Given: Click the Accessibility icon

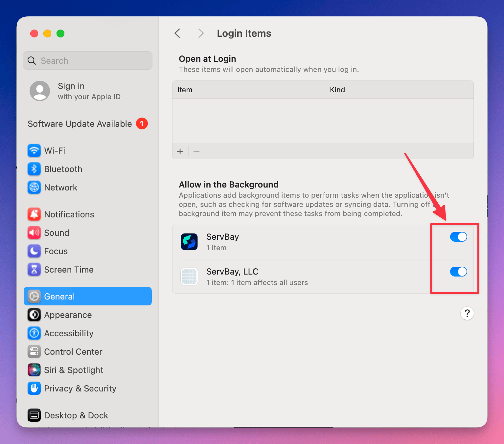Looking at the screenshot, I should coord(34,333).
